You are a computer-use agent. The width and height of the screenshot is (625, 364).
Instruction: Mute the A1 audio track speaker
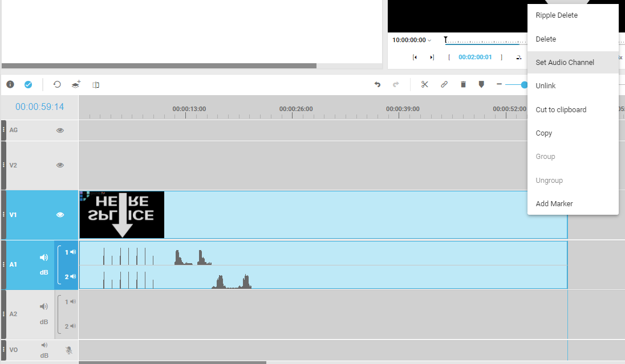tap(44, 257)
